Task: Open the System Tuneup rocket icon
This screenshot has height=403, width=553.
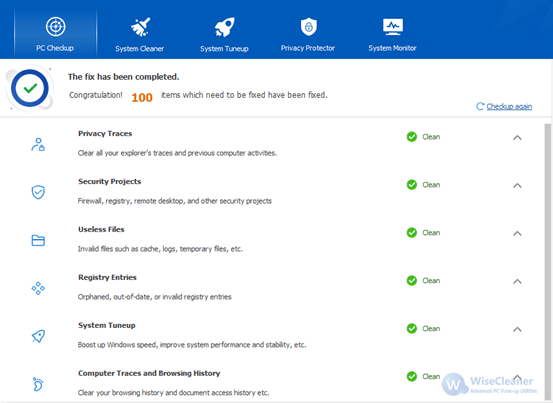Action: [224, 27]
